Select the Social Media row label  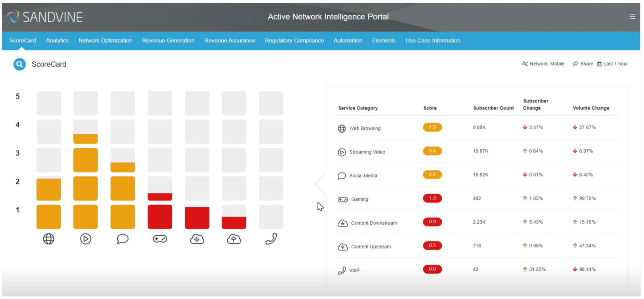[363, 176]
